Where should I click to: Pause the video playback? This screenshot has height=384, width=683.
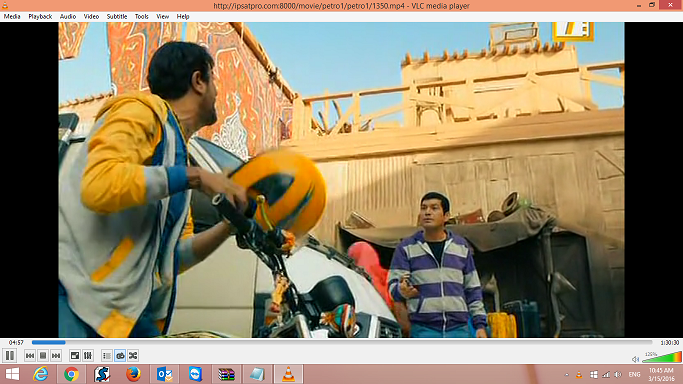point(10,356)
